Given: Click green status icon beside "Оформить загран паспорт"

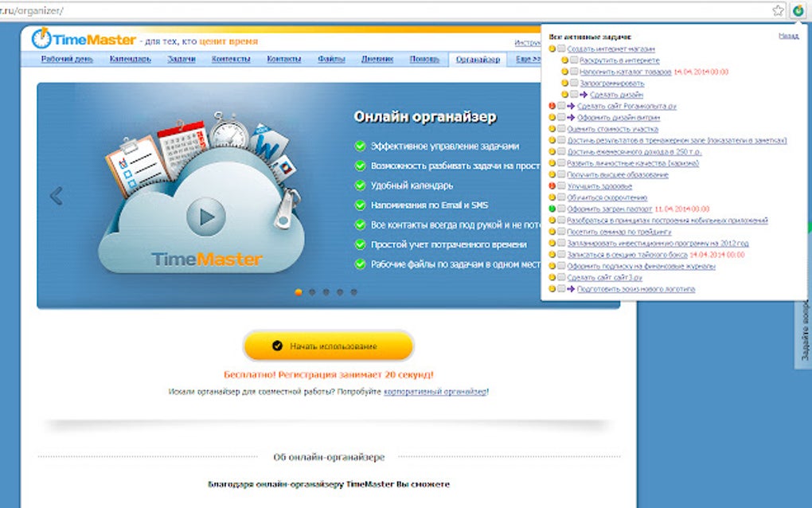Looking at the screenshot, I should click(x=553, y=208).
